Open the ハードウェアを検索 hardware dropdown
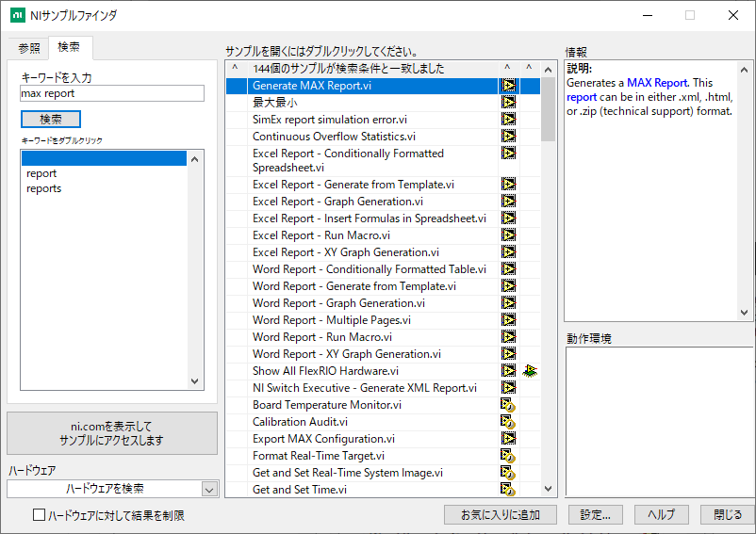This screenshot has height=534, width=756. click(113, 489)
